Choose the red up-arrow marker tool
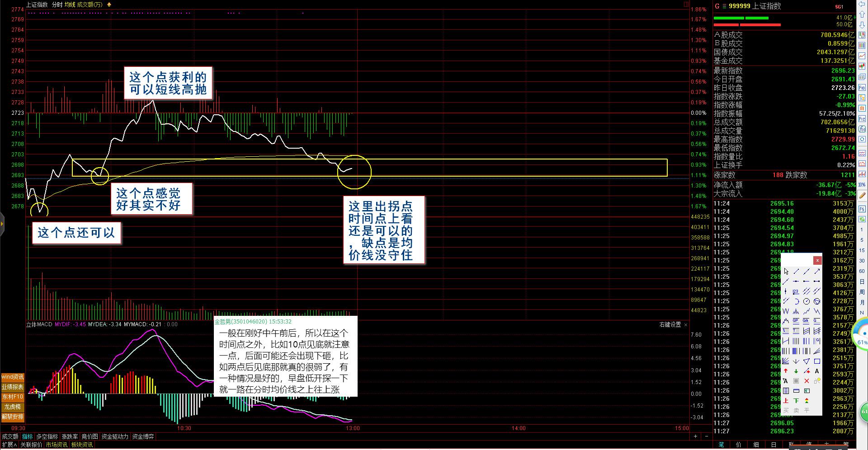 click(786, 371)
